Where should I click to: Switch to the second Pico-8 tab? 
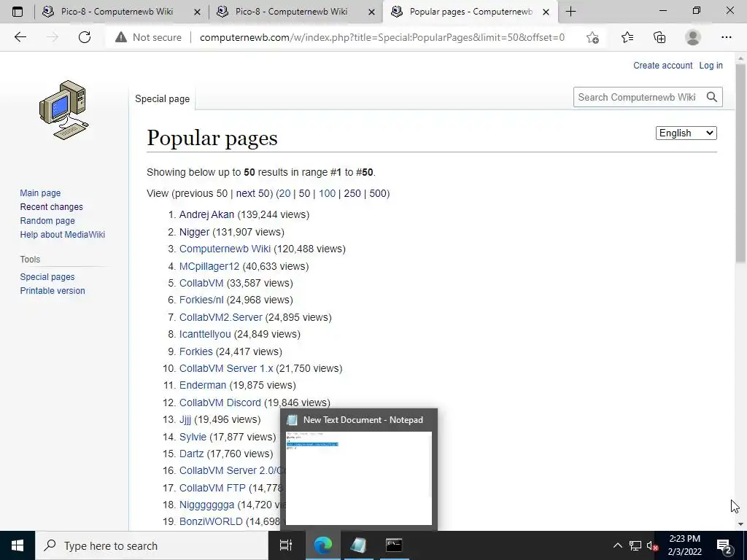pyautogui.click(x=291, y=12)
